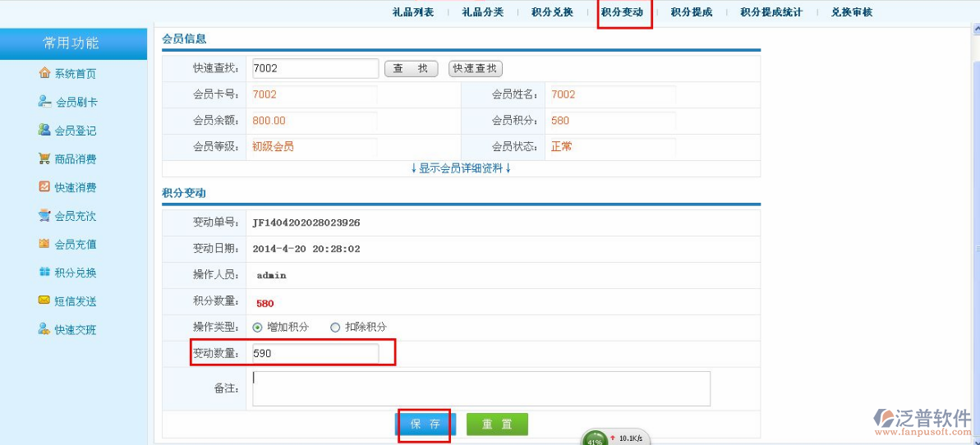Open the 礼品列表 tab

pyautogui.click(x=413, y=12)
